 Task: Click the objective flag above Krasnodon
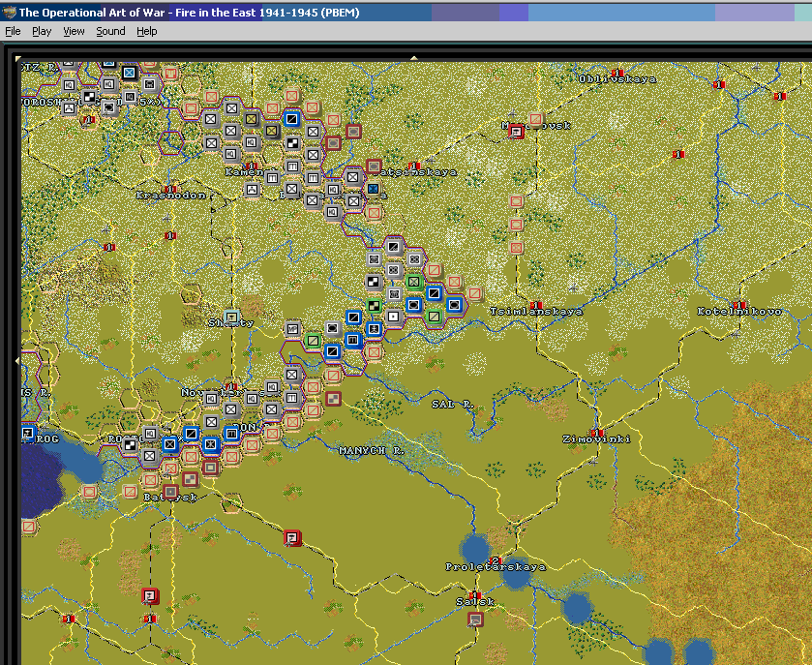[x=170, y=189]
